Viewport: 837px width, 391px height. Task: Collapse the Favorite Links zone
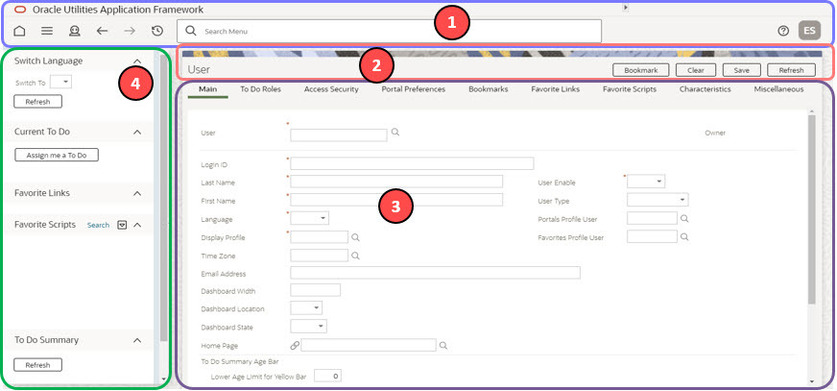[x=137, y=193]
